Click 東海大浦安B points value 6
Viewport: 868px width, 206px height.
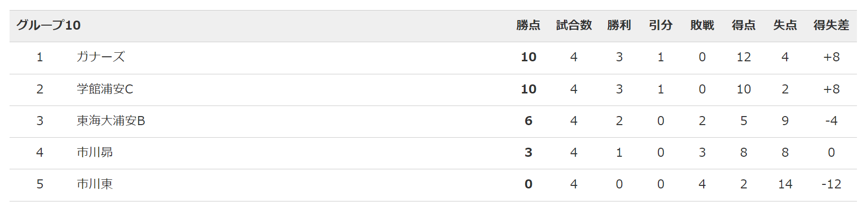(528, 121)
